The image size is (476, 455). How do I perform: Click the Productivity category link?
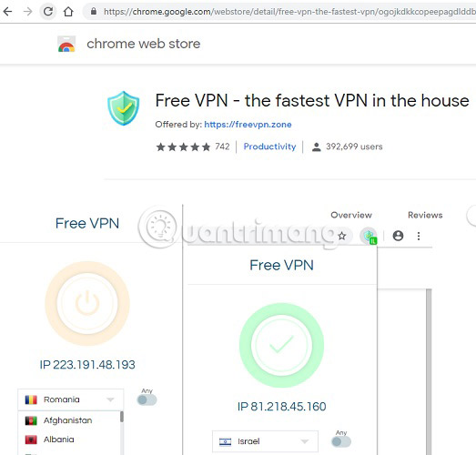pyautogui.click(x=269, y=147)
